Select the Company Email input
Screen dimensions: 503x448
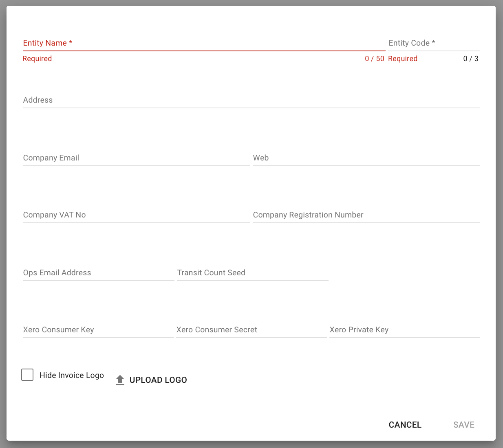coord(137,158)
